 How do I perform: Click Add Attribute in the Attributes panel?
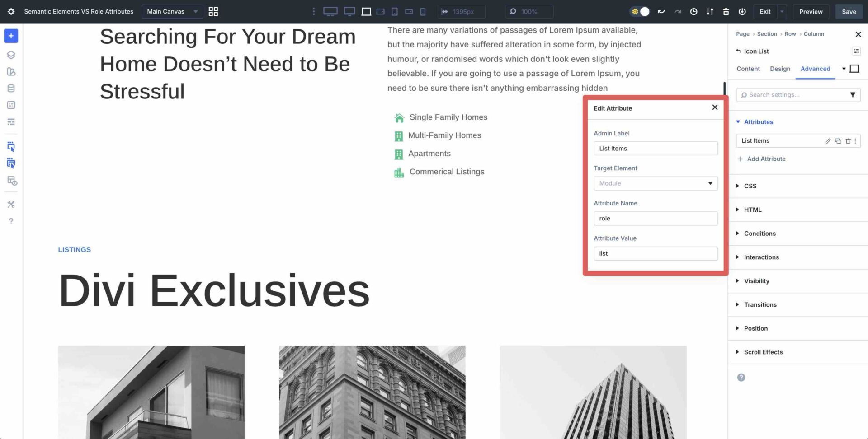pyautogui.click(x=762, y=159)
